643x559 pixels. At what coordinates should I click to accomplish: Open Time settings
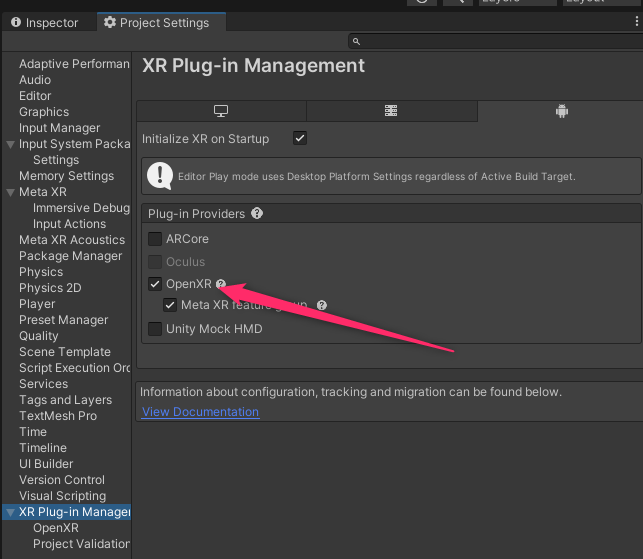[x=33, y=432]
